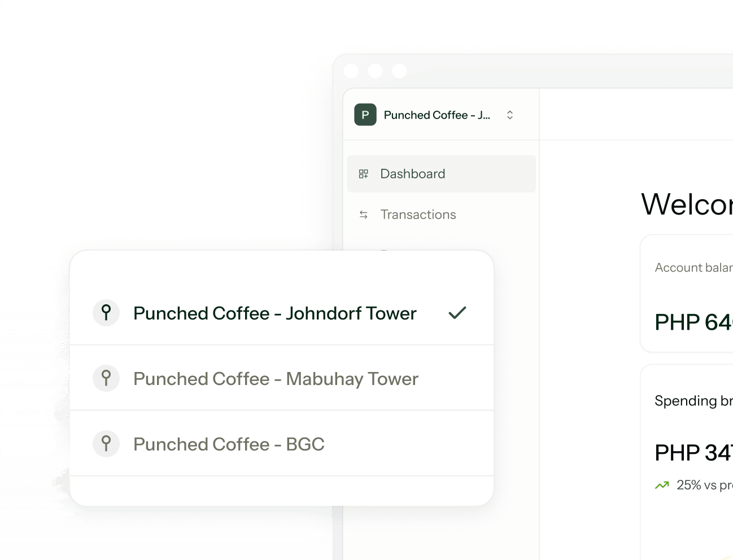
Task: Click the first window control dot
Action: point(351,71)
